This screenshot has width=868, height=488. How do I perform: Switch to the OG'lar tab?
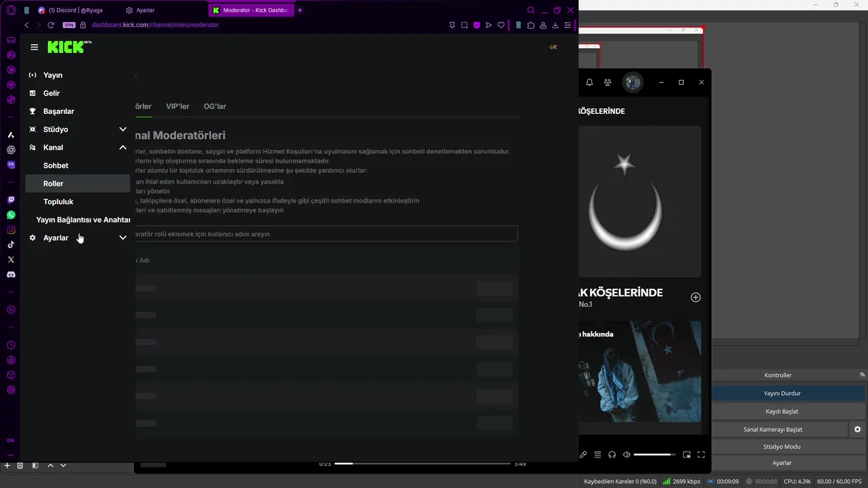point(215,106)
